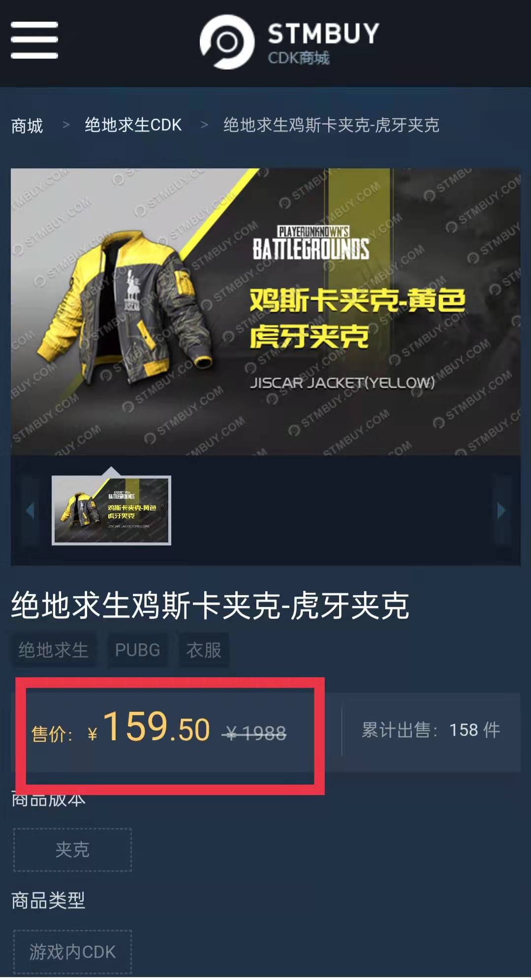This screenshot has height=980, width=531.
Task: Click the STMBUY CDK商城 title text
Action: (x=323, y=43)
